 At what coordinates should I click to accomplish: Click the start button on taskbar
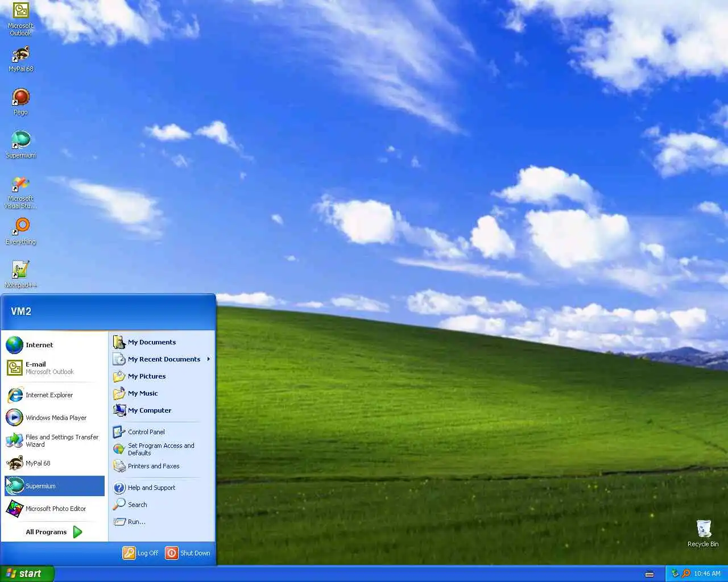pos(27,573)
